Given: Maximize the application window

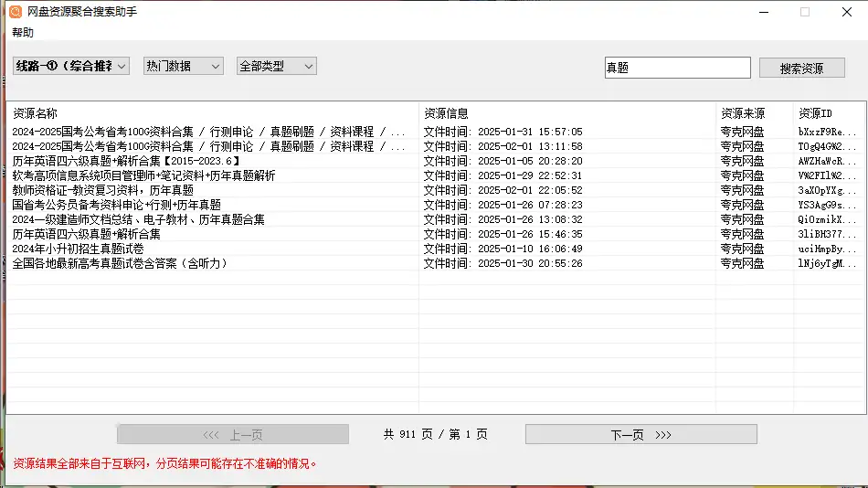Looking at the screenshot, I should pyautogui.click(x=805, y=12).
